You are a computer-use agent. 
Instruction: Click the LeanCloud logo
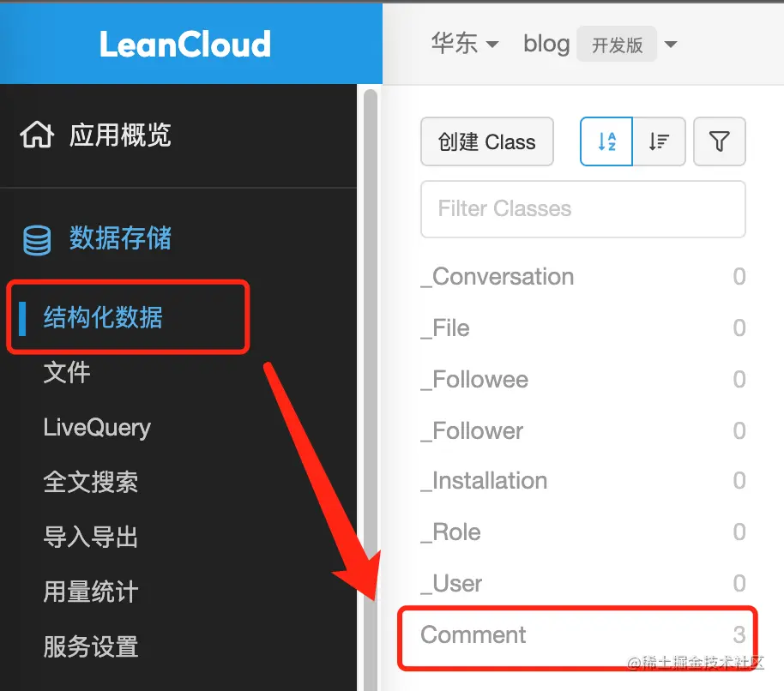(x=185, y=44)
